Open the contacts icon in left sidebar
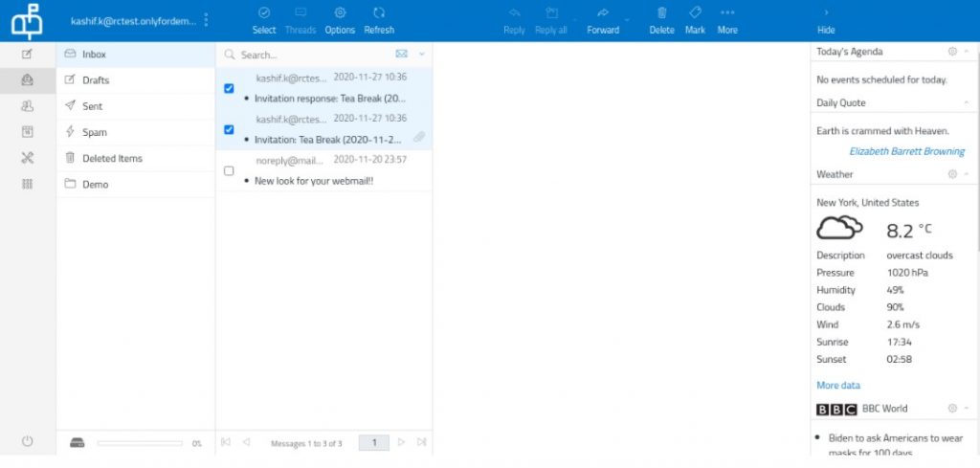Viewport: 980px width, 468px height. 28,106
